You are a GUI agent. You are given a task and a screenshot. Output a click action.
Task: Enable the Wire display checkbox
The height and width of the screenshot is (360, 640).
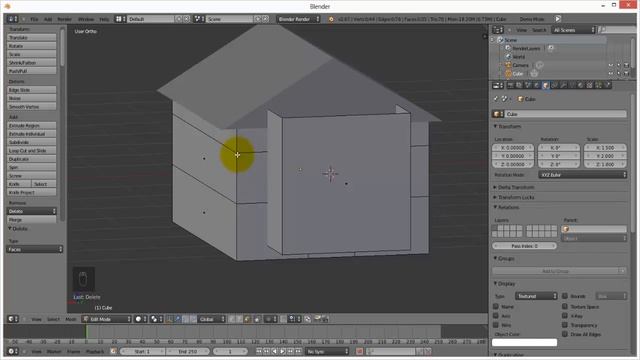(496, 325)
